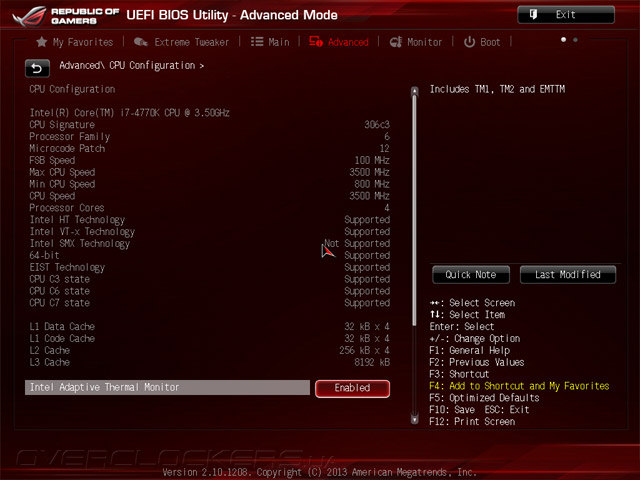Click the Main list icon
The height and width of the screenshot is (480, 640).
tap(257, 42)
